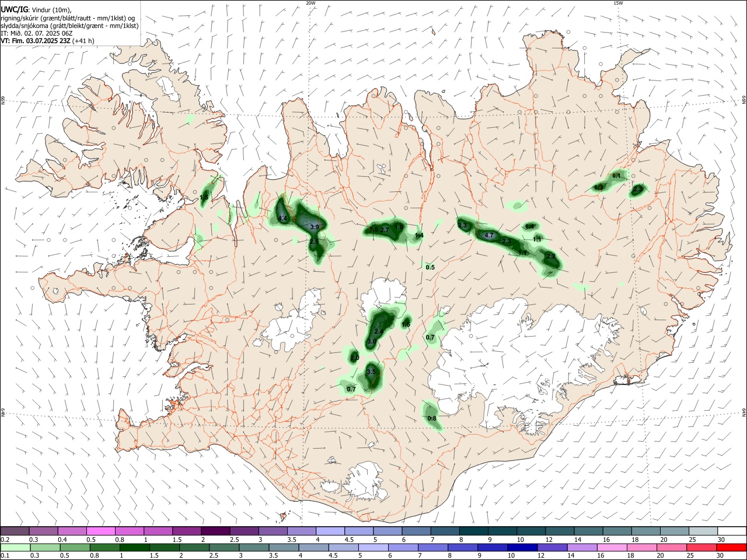Image resolution: width=747 pixels, height=560 pixels.
Task: Select the light pink rain swatch at 16
Action: [612, 547]
